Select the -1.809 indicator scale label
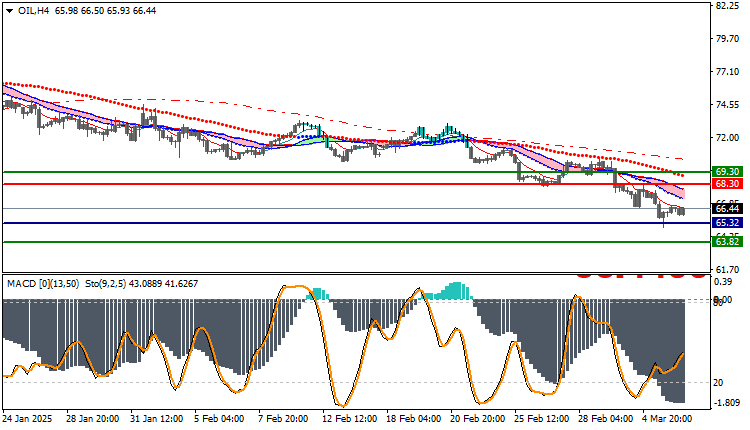The image size is (750, 430). pos(727,403)
